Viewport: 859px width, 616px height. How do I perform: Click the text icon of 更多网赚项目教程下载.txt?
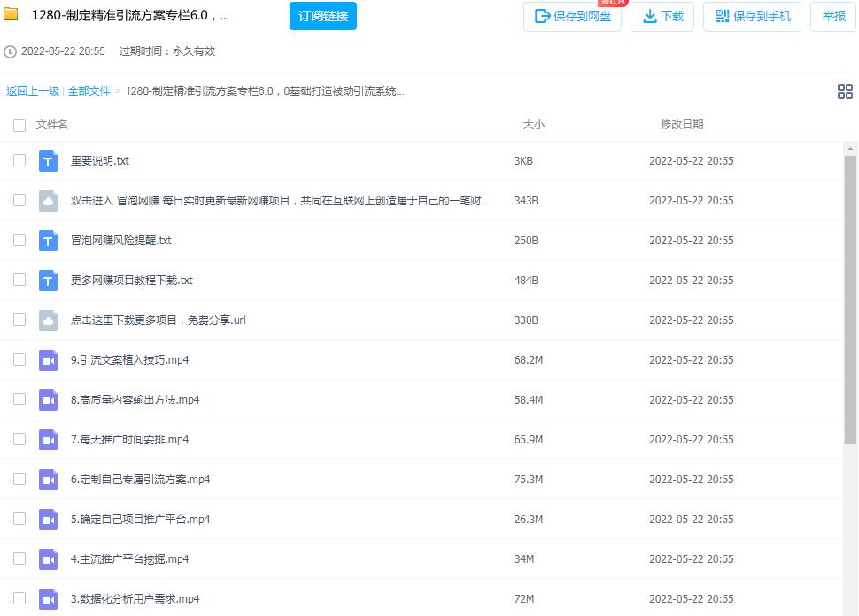[48, 281]
